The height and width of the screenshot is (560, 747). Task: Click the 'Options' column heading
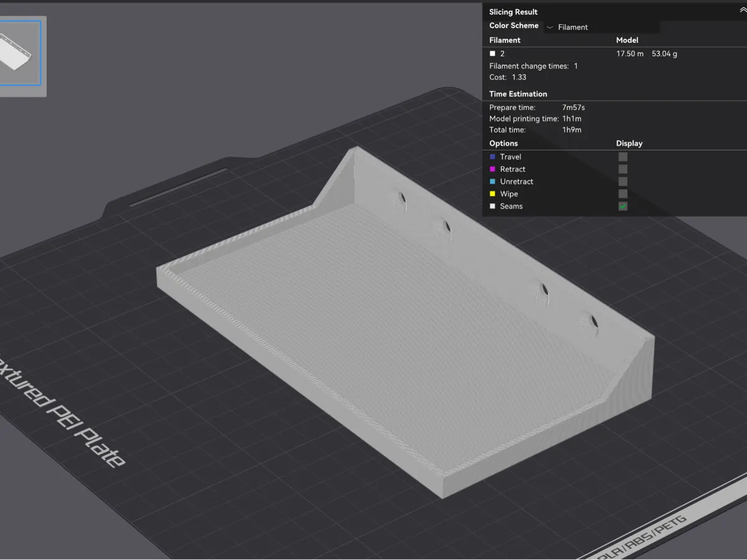504,143
